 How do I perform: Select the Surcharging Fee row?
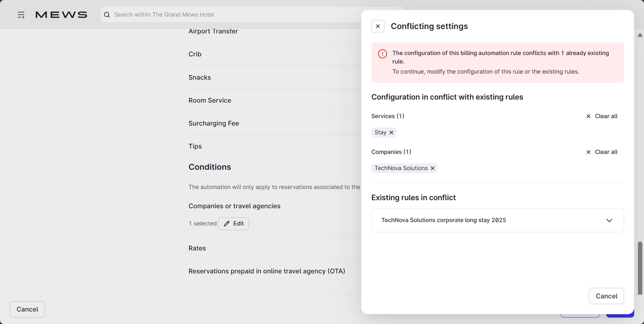coord(275,123)
